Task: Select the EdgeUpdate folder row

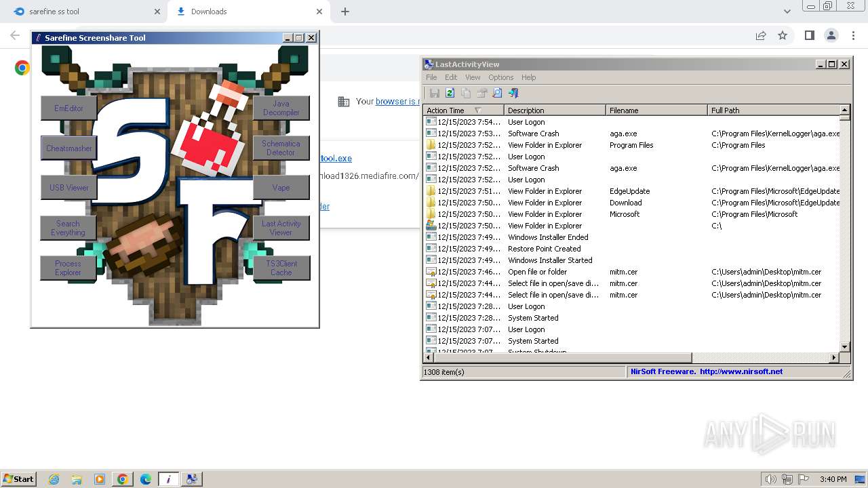Action: [632, 191]
